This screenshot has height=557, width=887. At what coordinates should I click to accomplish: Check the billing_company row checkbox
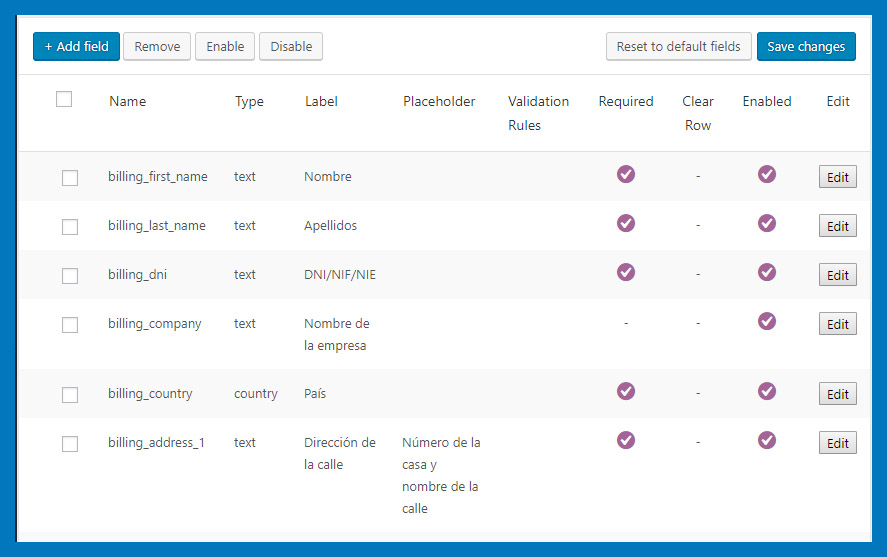coord(70,325)
